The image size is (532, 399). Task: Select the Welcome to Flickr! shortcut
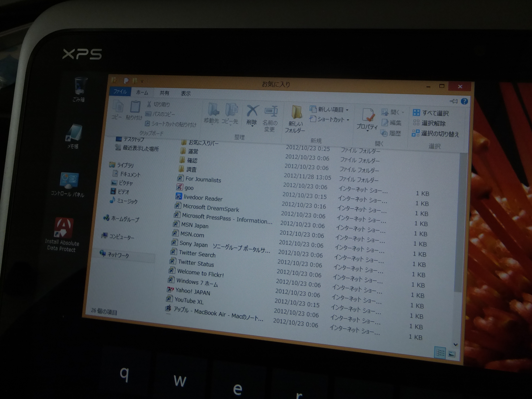point(196,273)
